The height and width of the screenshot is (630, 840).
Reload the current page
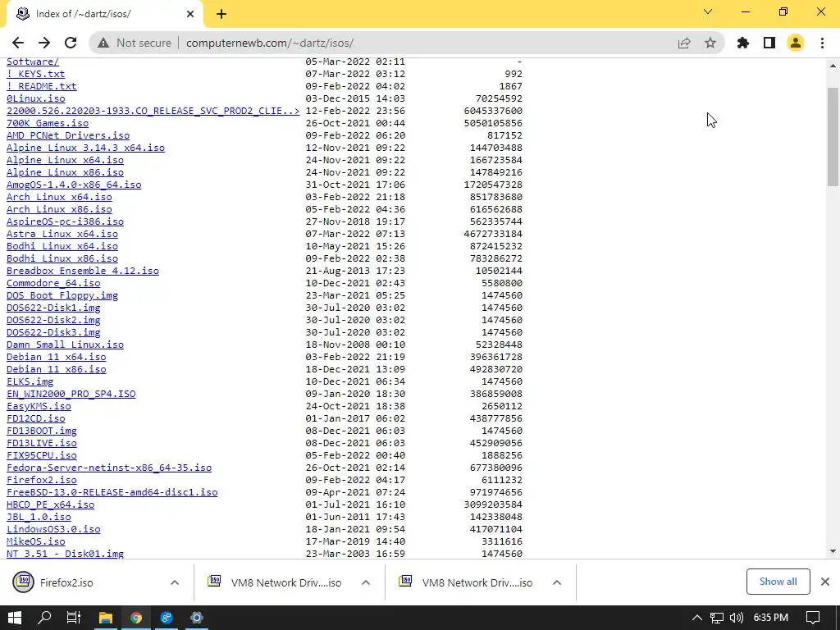coord(71,43)
